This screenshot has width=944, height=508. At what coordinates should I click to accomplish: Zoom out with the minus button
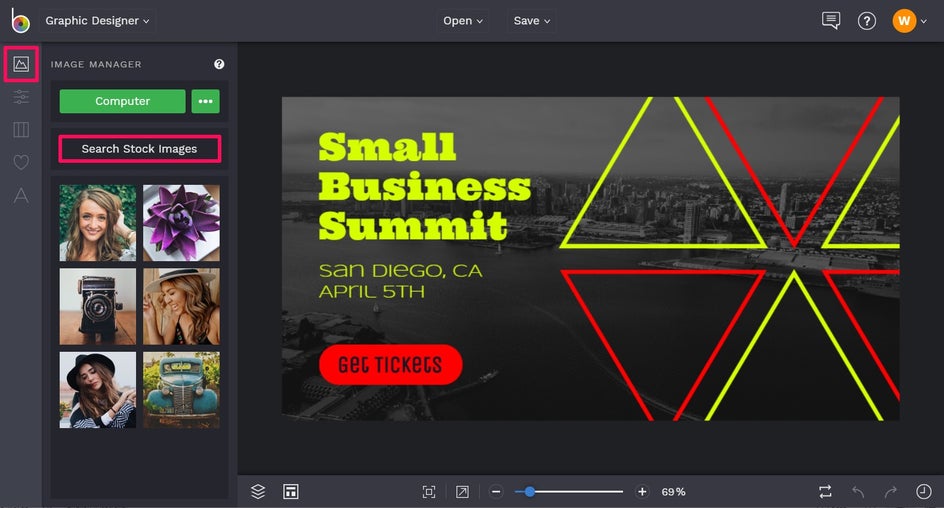[x=496, y=492]
